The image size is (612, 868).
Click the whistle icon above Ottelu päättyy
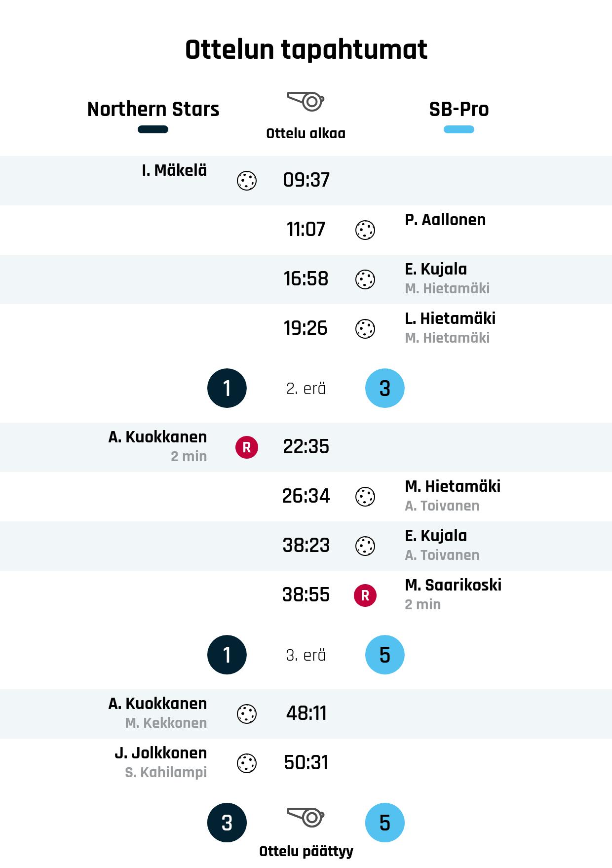306,817
